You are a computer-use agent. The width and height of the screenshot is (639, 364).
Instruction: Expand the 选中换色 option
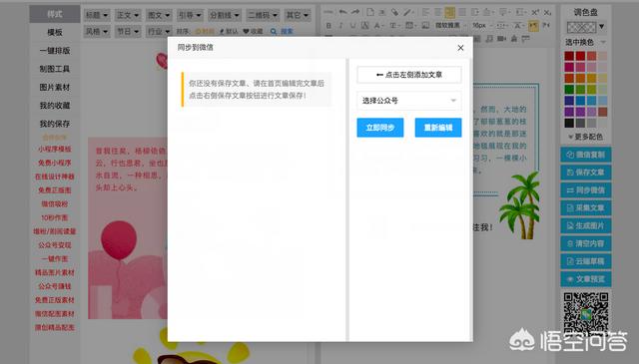coord(585,42)
